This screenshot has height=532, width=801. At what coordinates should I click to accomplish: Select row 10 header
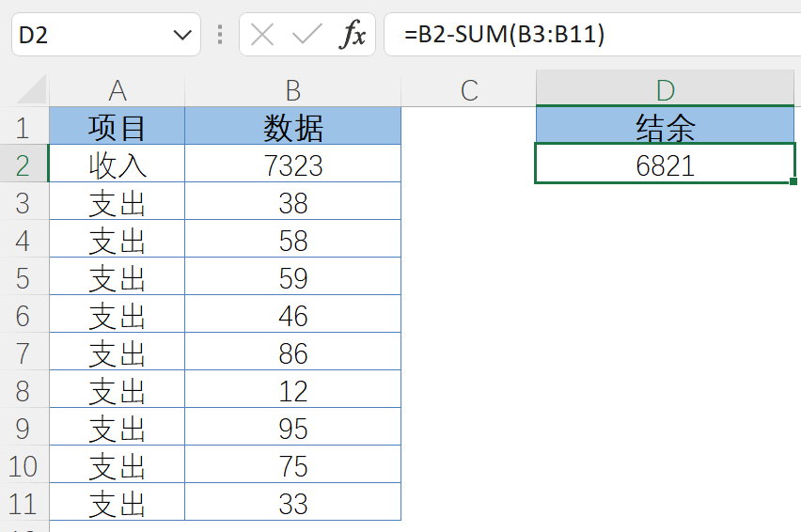click(x=24, y=464)
